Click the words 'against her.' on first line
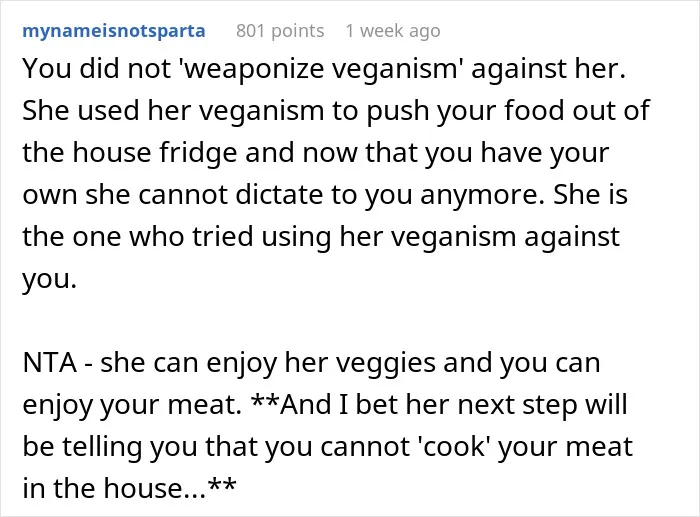 click(x=549, y=69)
